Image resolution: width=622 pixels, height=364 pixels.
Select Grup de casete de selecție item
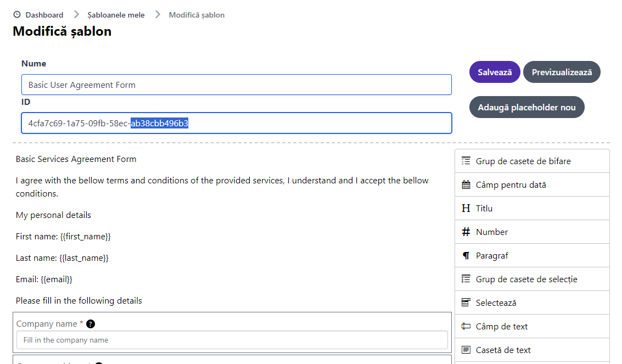526,279
